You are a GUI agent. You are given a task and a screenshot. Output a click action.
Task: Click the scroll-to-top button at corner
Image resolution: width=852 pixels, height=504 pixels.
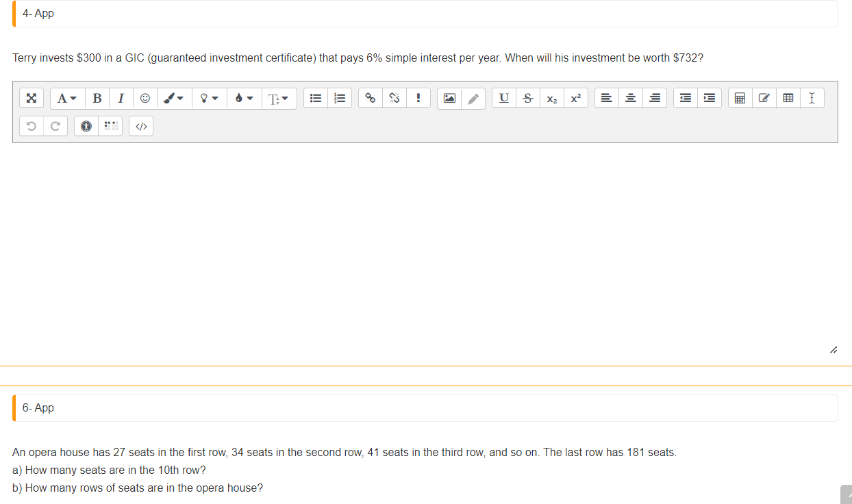[846, 494]
